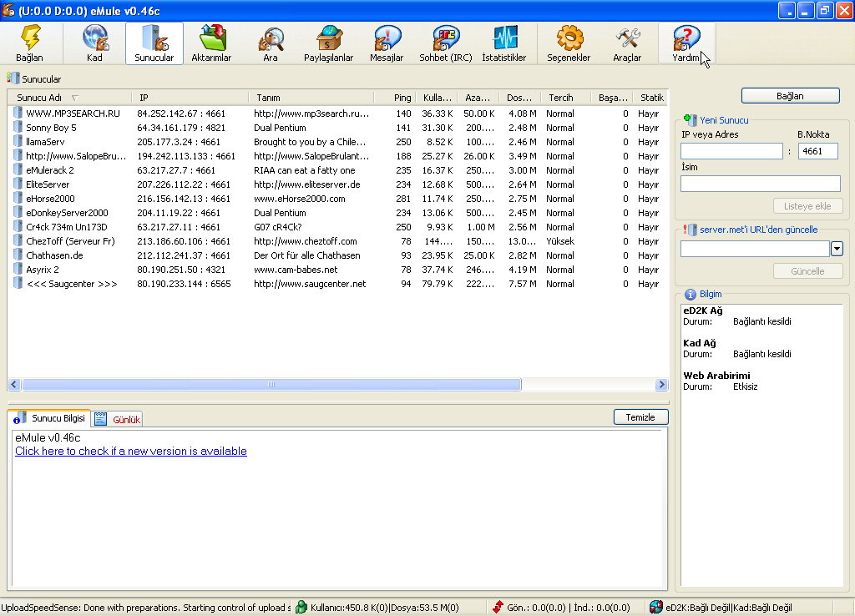The image size is (855, 616).
Task: Click server icon of EliteServer row
Action: coord(18,184)
